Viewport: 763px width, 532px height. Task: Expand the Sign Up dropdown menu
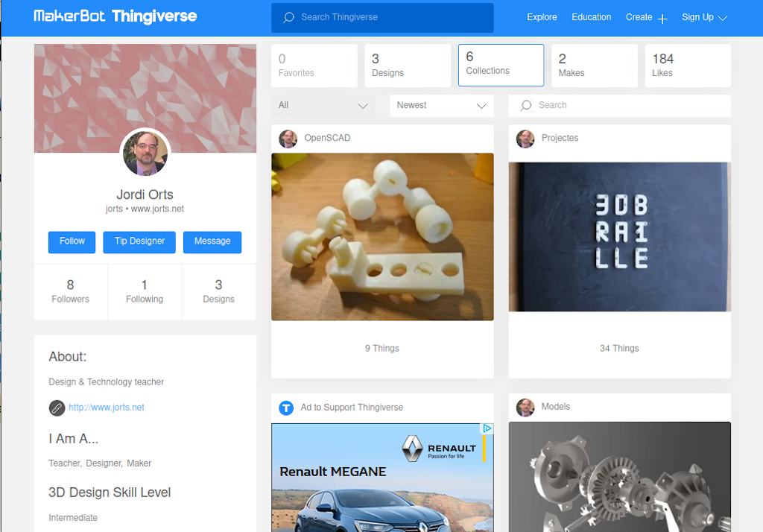click(x=704, y=18)
